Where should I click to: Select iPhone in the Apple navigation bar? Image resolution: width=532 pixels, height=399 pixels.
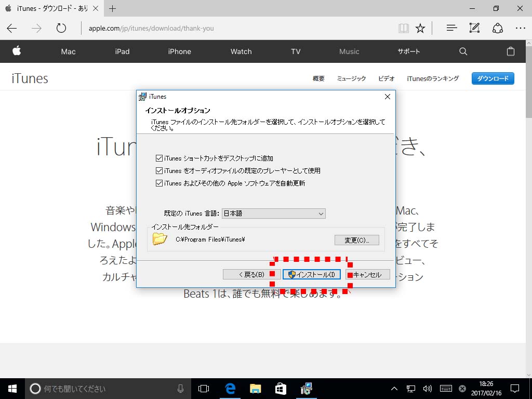pos(179,51)
